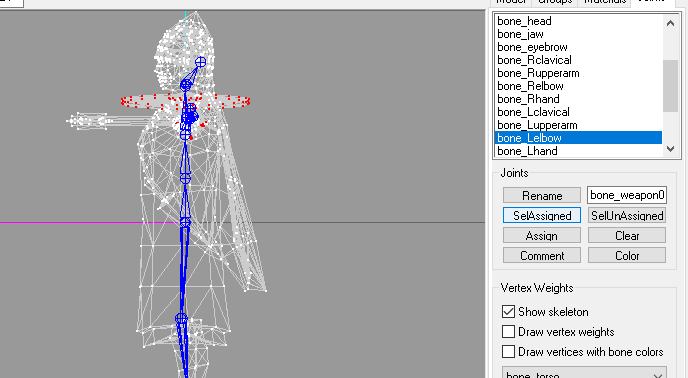Viewport: 688px width, 378px height.
Task: Click the Clear button
Action: pos(627,236)
